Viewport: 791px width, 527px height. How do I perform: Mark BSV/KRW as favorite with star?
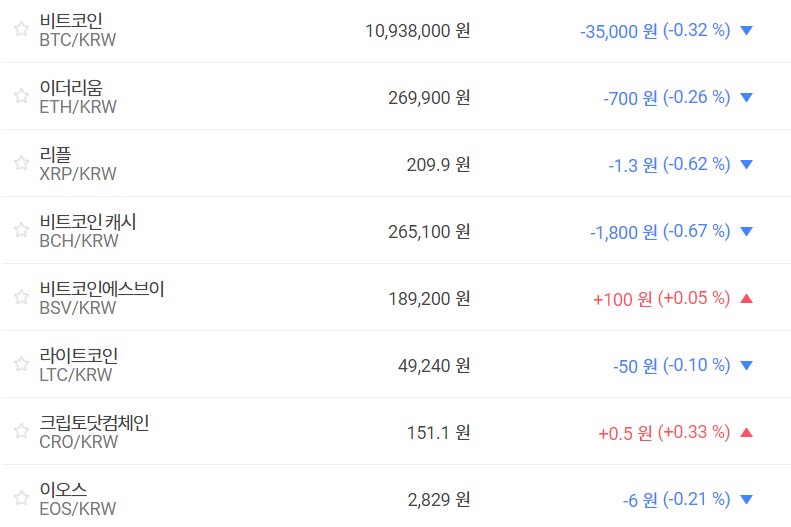tap(21, 297)
